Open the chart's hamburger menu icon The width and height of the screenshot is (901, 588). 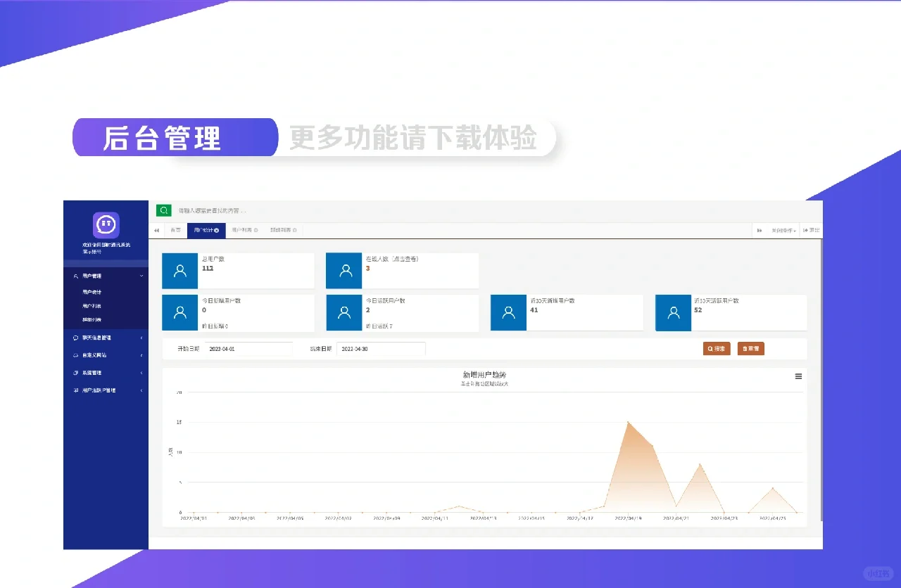coord(798,376)
